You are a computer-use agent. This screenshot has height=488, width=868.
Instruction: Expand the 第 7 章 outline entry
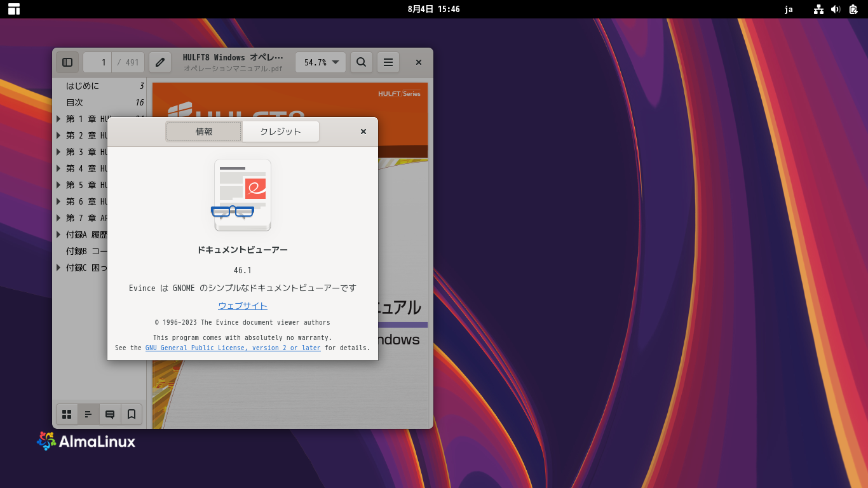[59, 218]
